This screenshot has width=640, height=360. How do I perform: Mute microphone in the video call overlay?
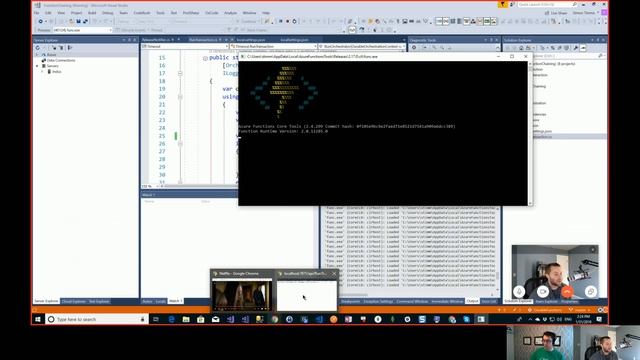(x=519, y=291)
